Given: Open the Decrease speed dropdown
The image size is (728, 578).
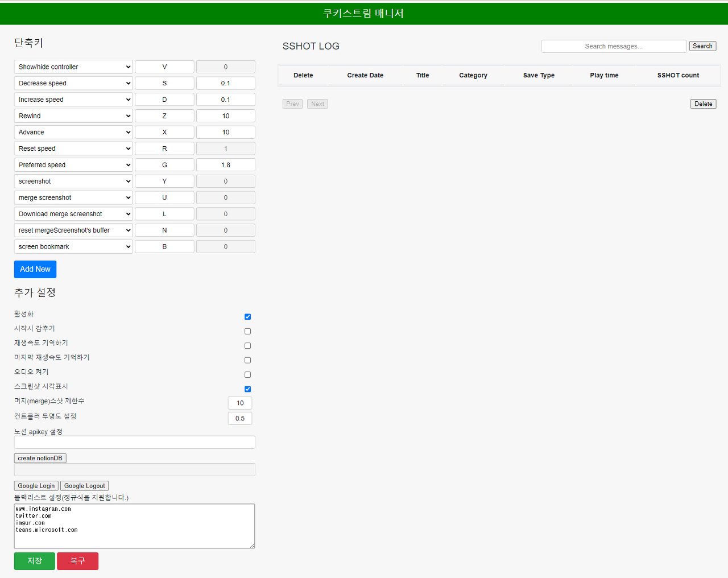Looking at the screenshot, I should 73,83.
